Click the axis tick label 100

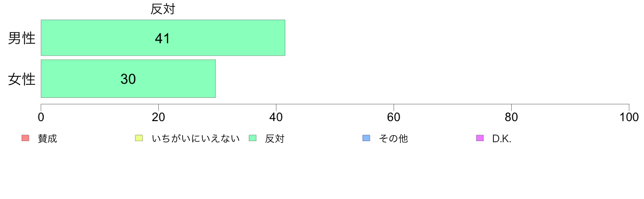[629, 117]
